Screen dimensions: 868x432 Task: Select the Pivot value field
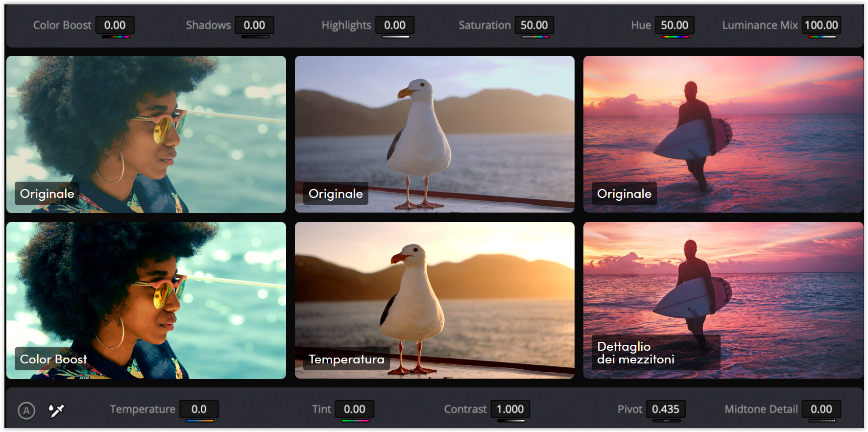tap(665, 409)
